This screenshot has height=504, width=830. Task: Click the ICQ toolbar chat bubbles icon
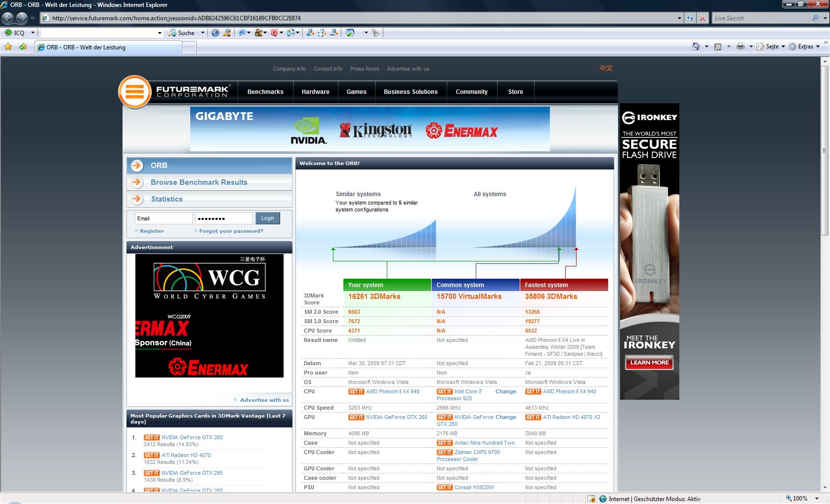pyautogui.click(x=242, y=33)
